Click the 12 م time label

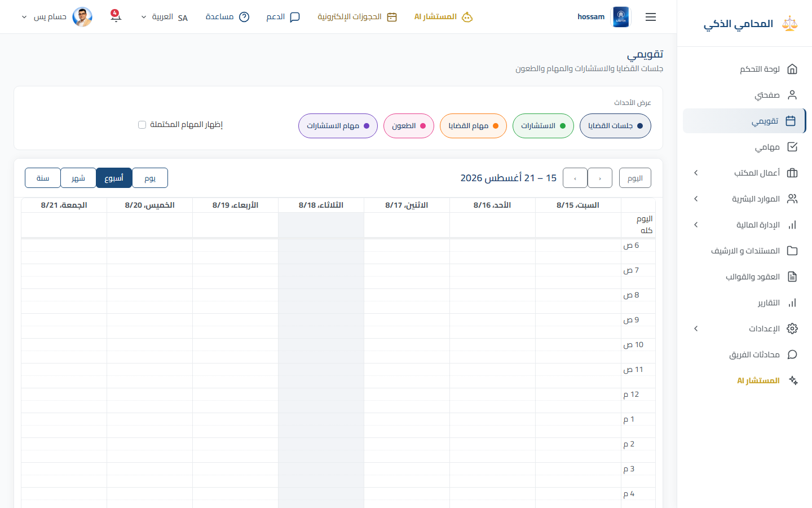[631, 395]
